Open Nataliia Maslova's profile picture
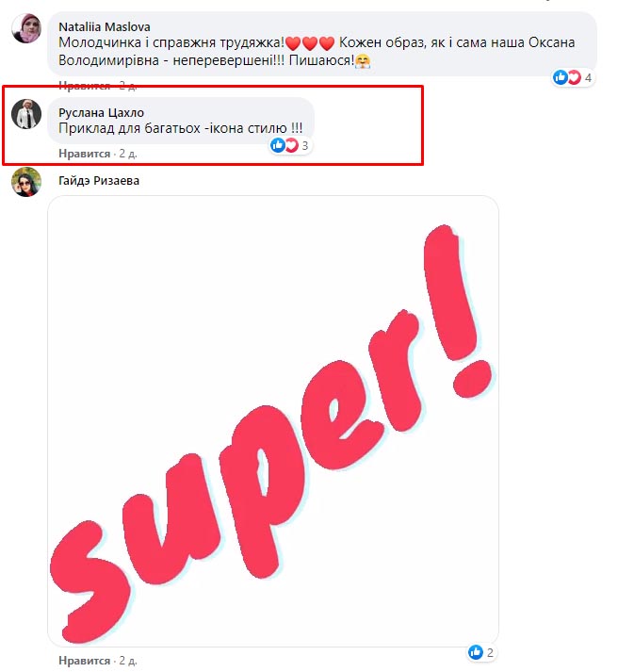 (26, 28)
